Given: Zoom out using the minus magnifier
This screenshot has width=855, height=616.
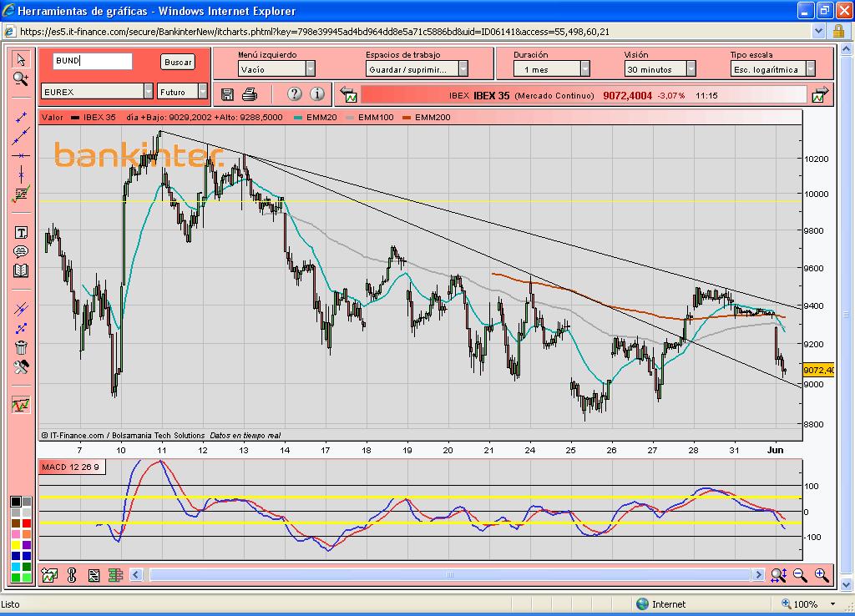Looking at the screenshot, I should coord(800,574).
